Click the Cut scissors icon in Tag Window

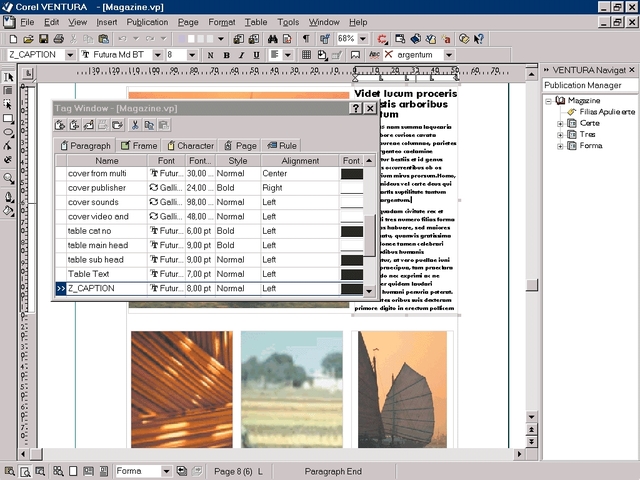pyautogui.click(x=134, y=125)
